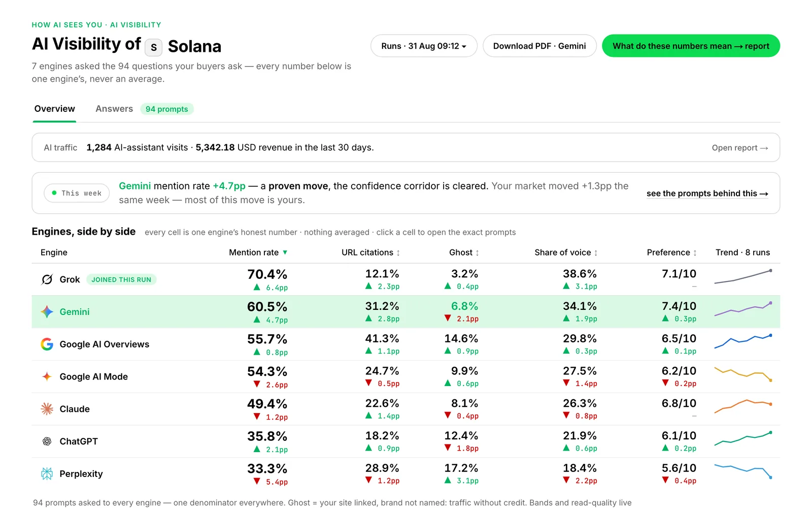Open Perplexity's 8-run trend sparkline
812x508 pixels.
coord(743,471)
